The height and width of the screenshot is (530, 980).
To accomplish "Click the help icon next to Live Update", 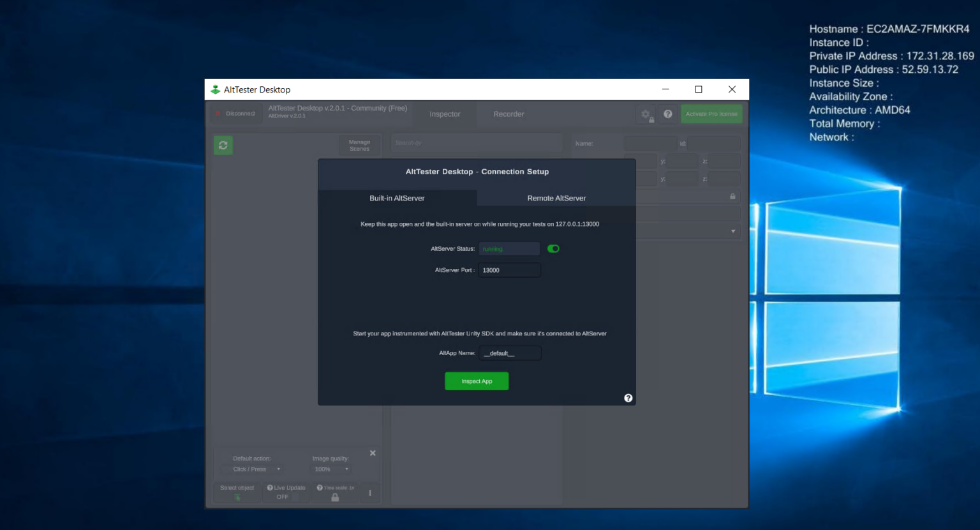I will [x=271, y=487].
